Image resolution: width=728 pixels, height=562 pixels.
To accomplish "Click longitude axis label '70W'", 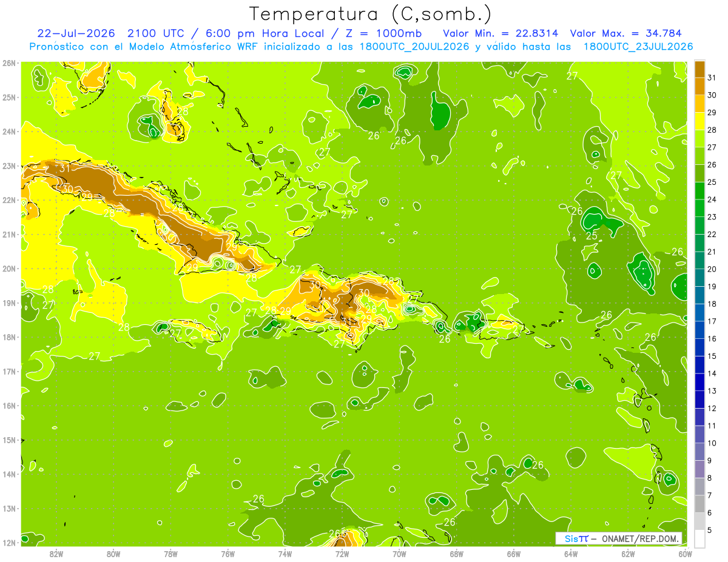I will [x=399, y=554].
